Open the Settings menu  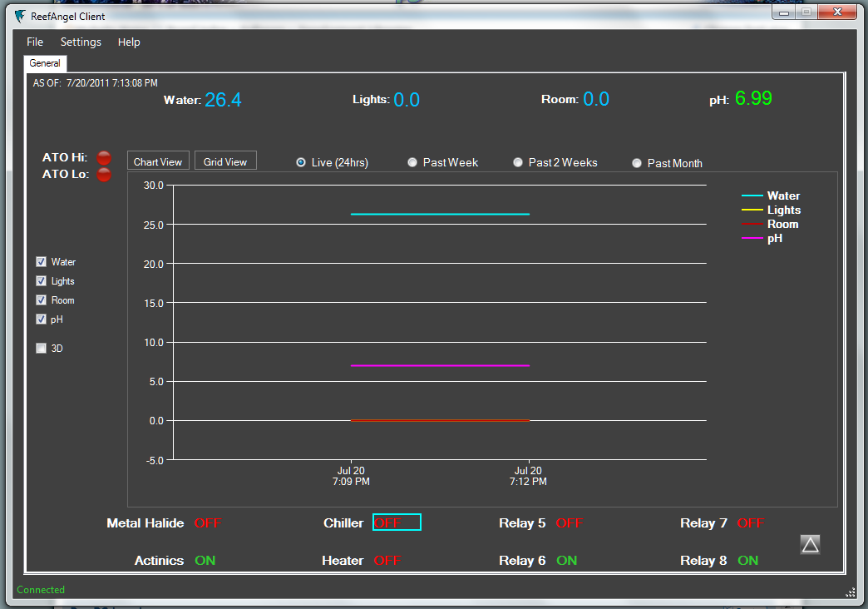[x=81, y=42]
